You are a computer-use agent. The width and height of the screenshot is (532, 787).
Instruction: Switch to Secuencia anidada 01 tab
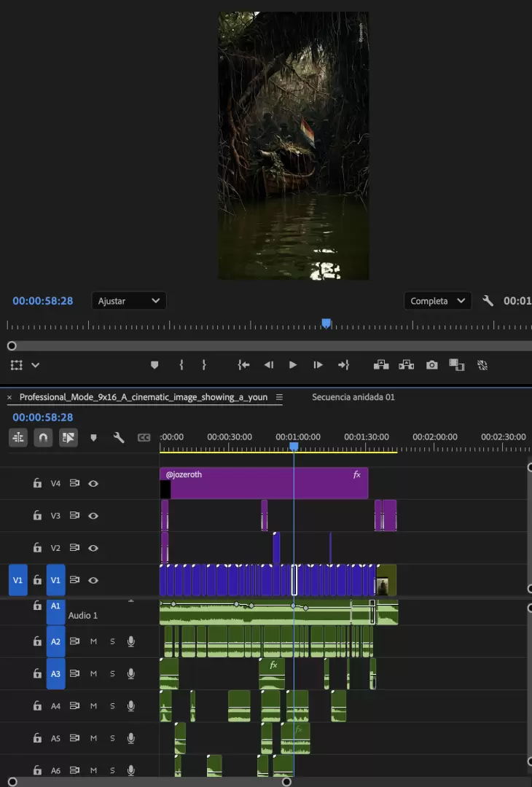pos(353,397)
